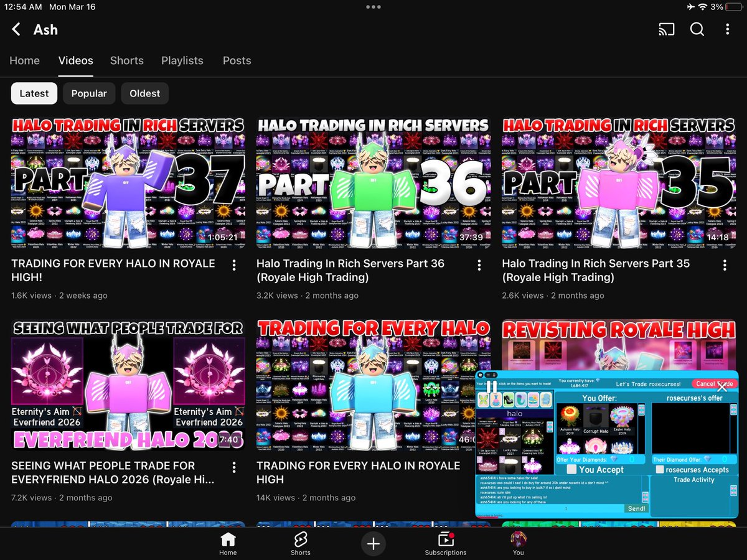Select the dress category icon in trade inventory
The width and height of the screenshot is (747, 560).
click(496, 399)
